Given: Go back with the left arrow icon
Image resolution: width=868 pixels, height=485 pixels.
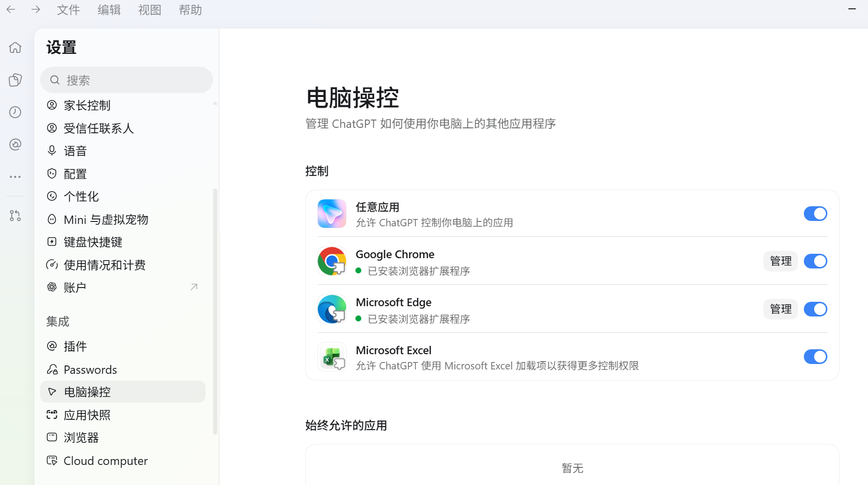Looking at the screenshot, I should coord(11,9).
